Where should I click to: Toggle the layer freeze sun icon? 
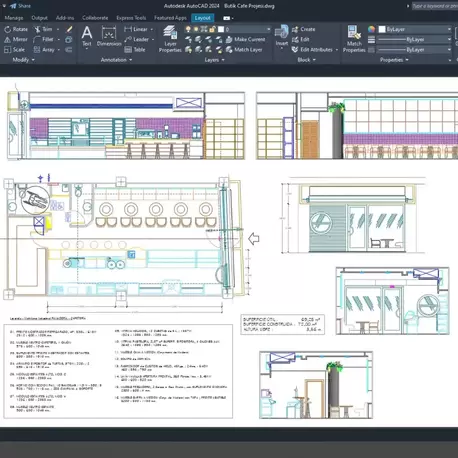click(x=196, y=29)
